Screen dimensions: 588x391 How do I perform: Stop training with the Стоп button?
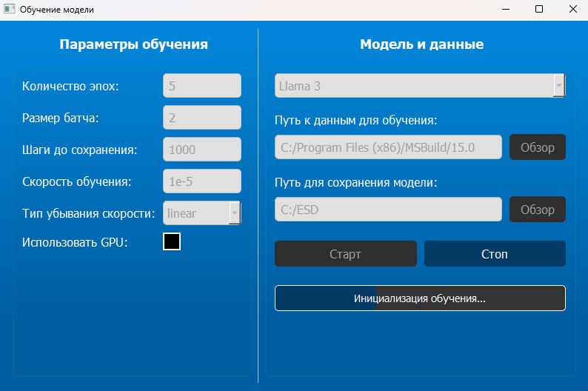pyautogui.click(x=495, y=254)
